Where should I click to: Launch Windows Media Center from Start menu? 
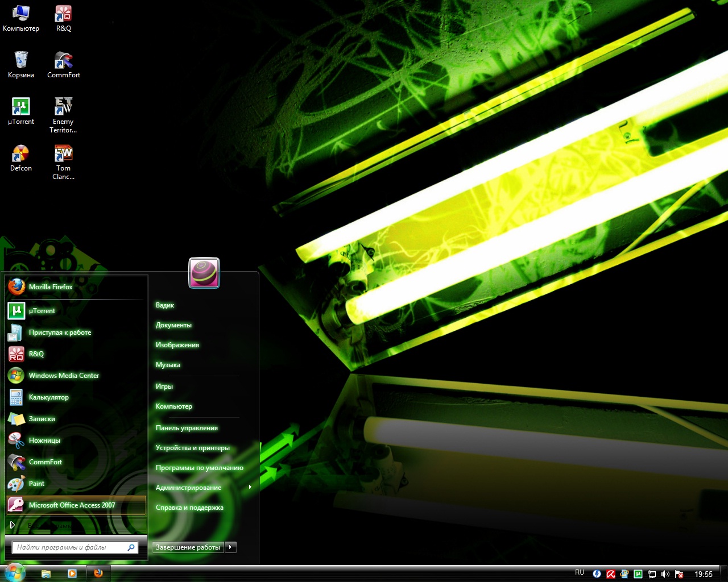point(76,376)
